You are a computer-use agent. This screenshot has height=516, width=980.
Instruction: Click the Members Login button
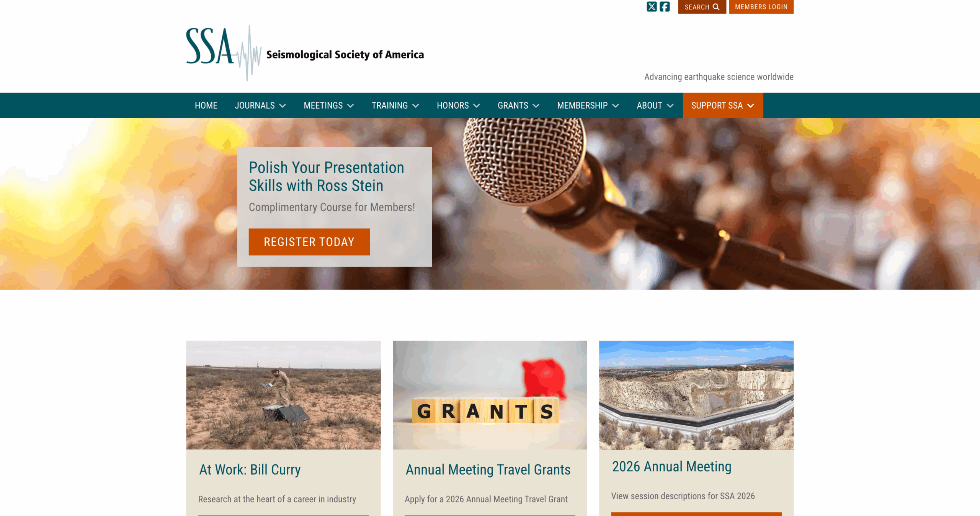pos(761,7)
